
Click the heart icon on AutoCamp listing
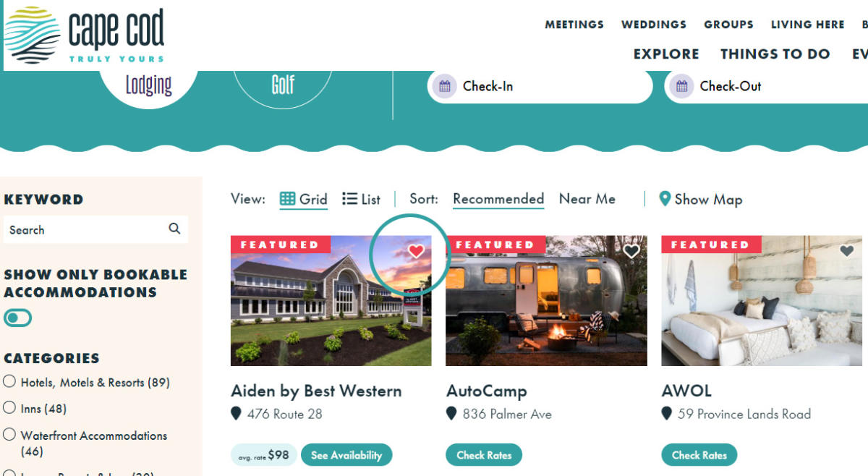(x=631, y=251)
